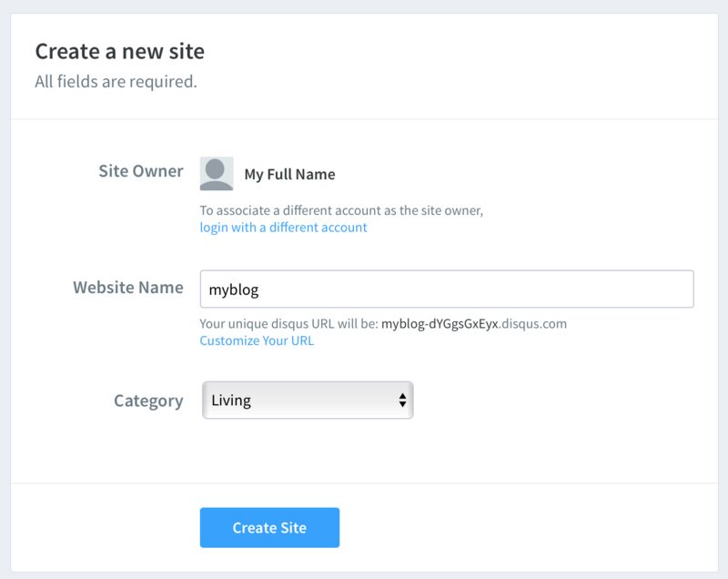Click "Your unique disqus URL will be:" text
The width and height of the screenshot is (728, 579).
289,324
